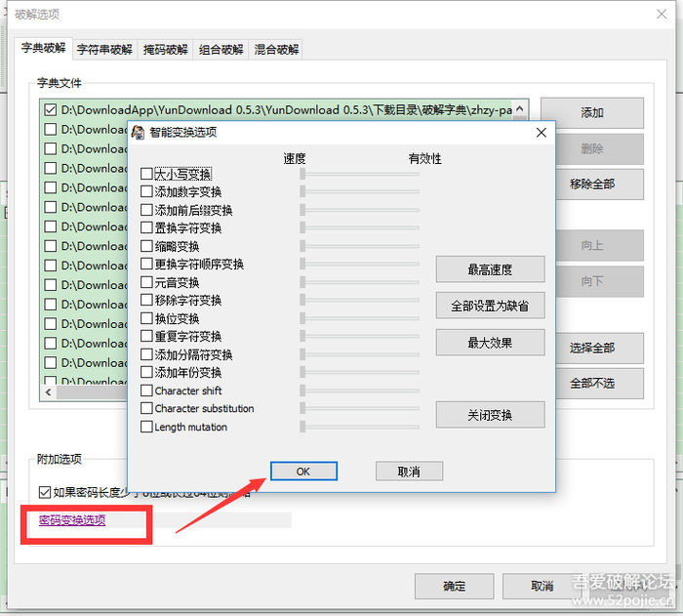Toggle the password length filter checkbox in 附加选项
Screen dimensions: 683x616
coord(45,493)
